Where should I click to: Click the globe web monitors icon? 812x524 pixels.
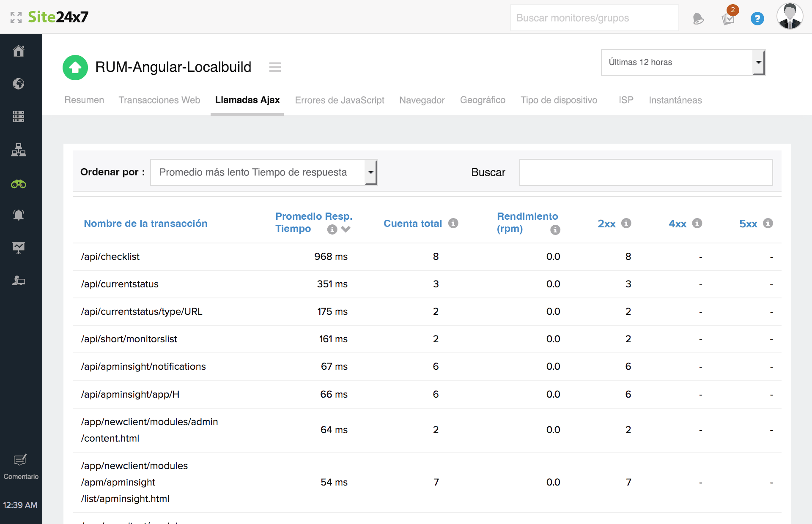(19, 84)
